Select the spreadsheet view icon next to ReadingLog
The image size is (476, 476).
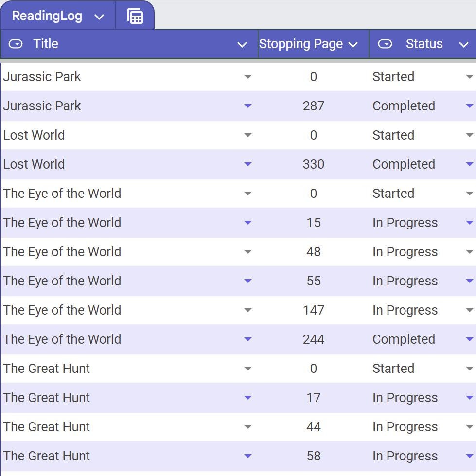pyautogui.click(x=135, y=16)
